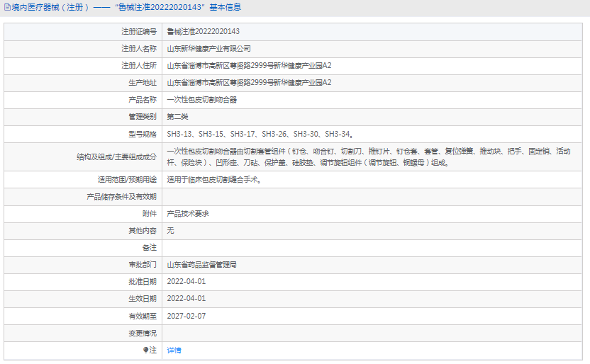The height and width of the screenshot is (364, 590).
Task: Click the 管理类别 label
Action: [143, 117]
